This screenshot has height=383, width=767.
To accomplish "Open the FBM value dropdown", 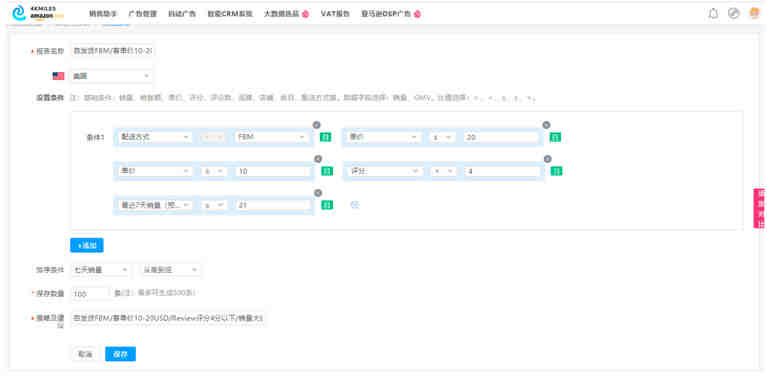I will [271, 137].
